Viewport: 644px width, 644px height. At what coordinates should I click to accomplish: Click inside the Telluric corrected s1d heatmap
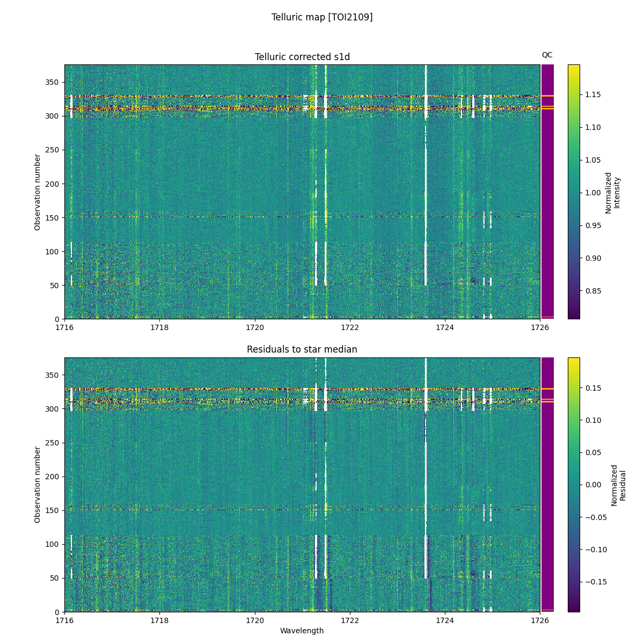[302, 192]
